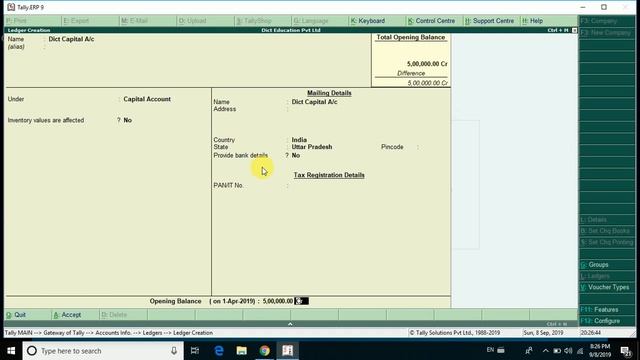
Task: Open Voucher Types from right panel
Action: 607,287
